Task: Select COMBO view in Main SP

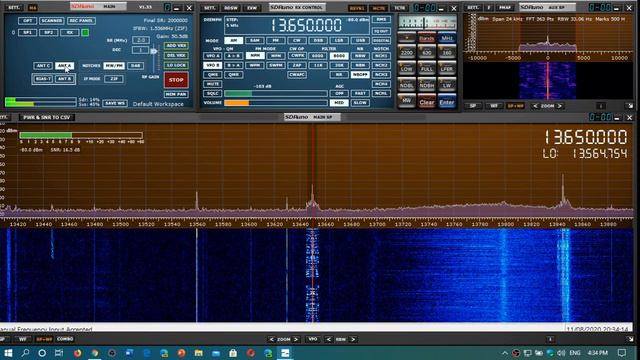Action: pos(64,339)
